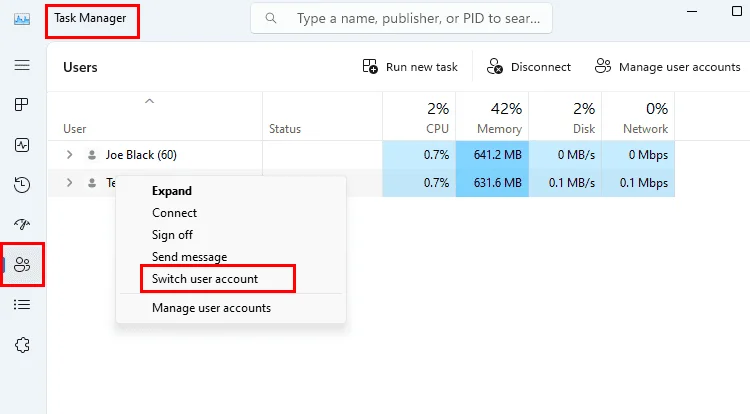This screenshot has height=414, width=750.
Task: Click the search magnifier icon
Action: 271,18
